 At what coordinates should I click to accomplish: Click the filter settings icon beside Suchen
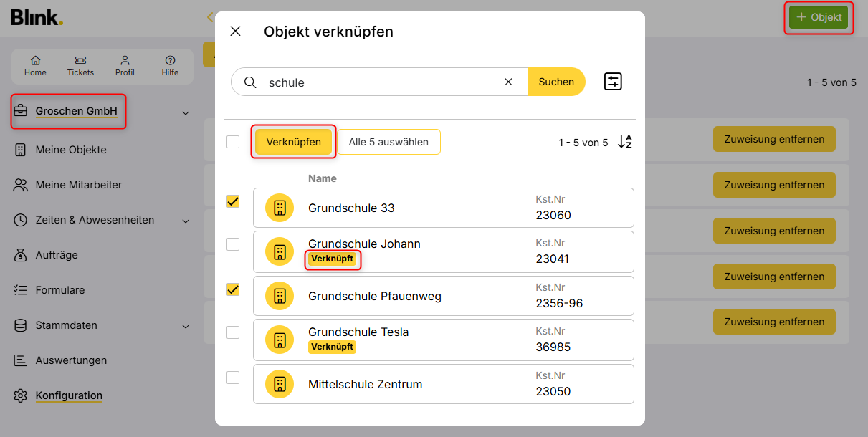(613, 82)
